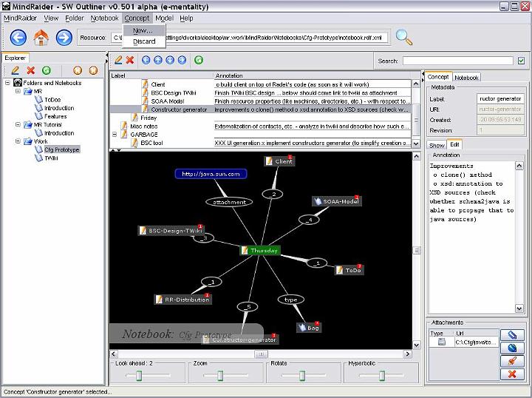Choose New... from the Concept menu
This screenshot has height=398, width=532.
[144, 30]
